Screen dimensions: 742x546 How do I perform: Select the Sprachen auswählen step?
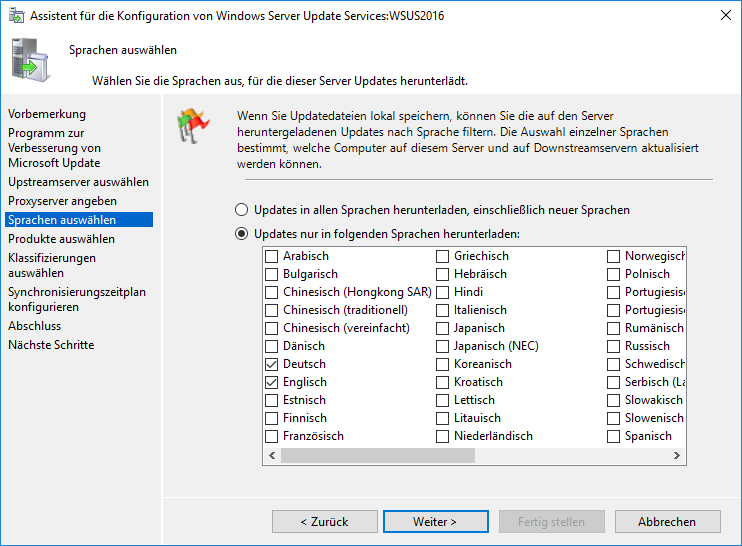pyautogui.click(x=79, y=220)
